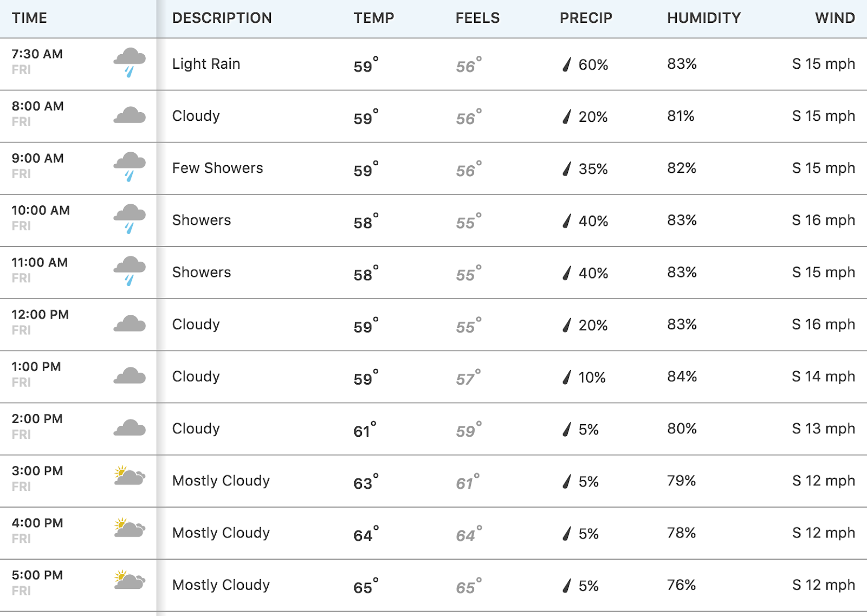Click the HUMIDITY column header
Viewport: 867px width, 616px height.
click(703, 18)
